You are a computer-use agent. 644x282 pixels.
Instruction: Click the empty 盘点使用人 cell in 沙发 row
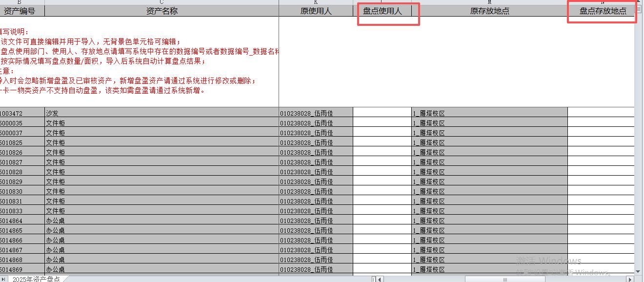tap(382, 113)
